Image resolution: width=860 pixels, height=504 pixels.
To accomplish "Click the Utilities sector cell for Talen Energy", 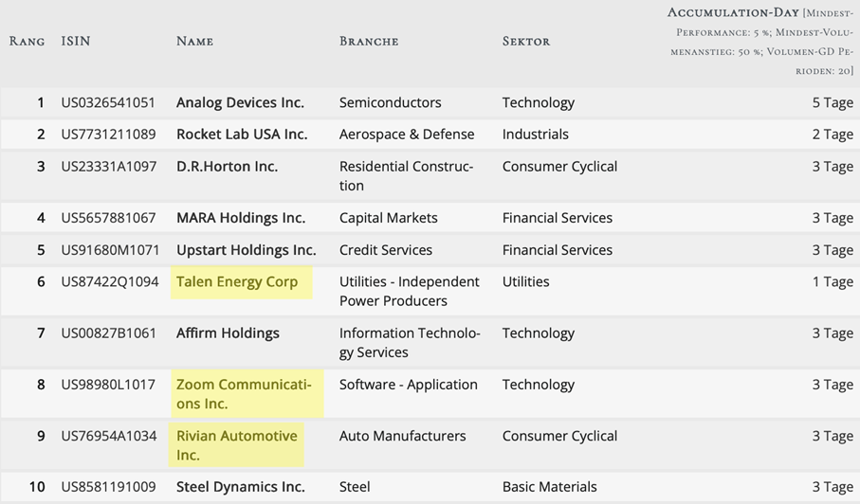I will pyautogui.click(x=526, y=281).
